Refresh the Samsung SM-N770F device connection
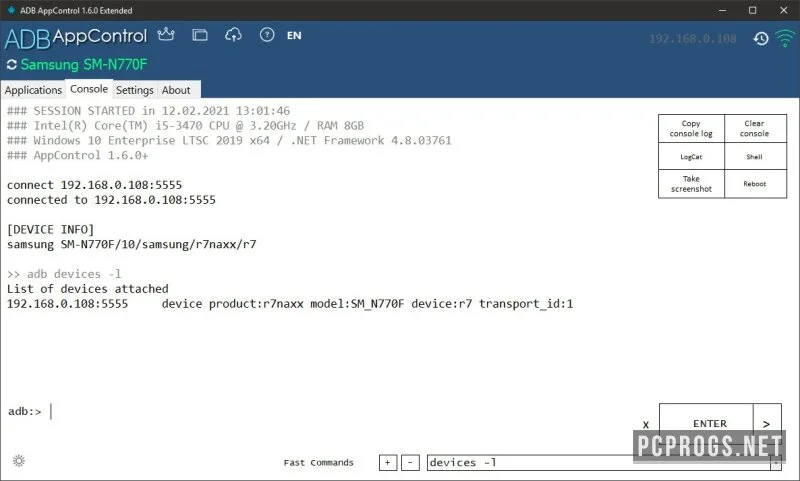This screenshot has height=481, width=800. coord(12,65)
